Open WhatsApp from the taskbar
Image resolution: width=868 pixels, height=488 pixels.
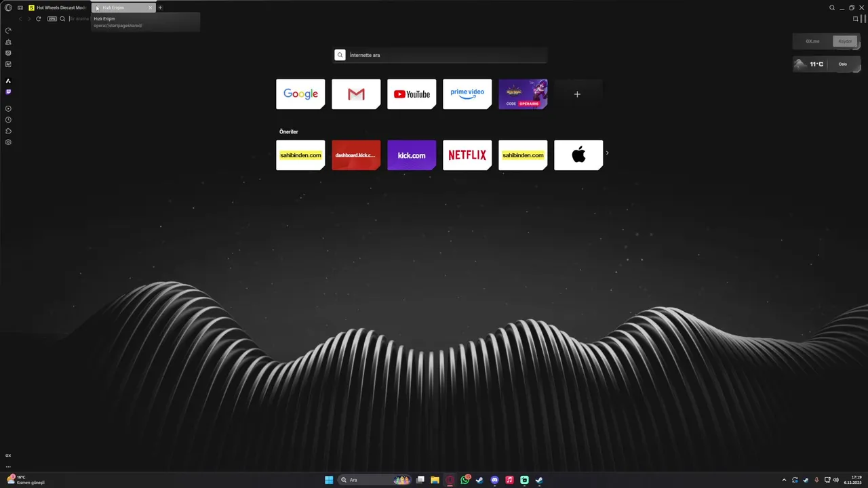465,480
